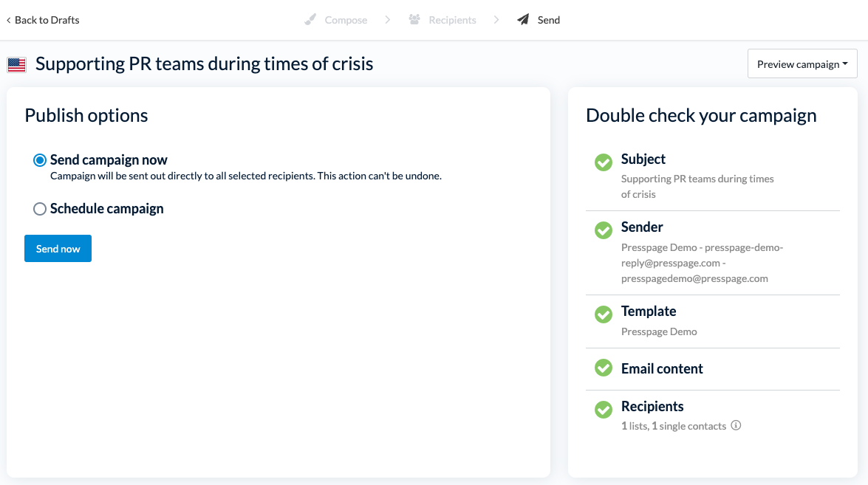Go Back to Drafts
868x485 pixels.
43,20
